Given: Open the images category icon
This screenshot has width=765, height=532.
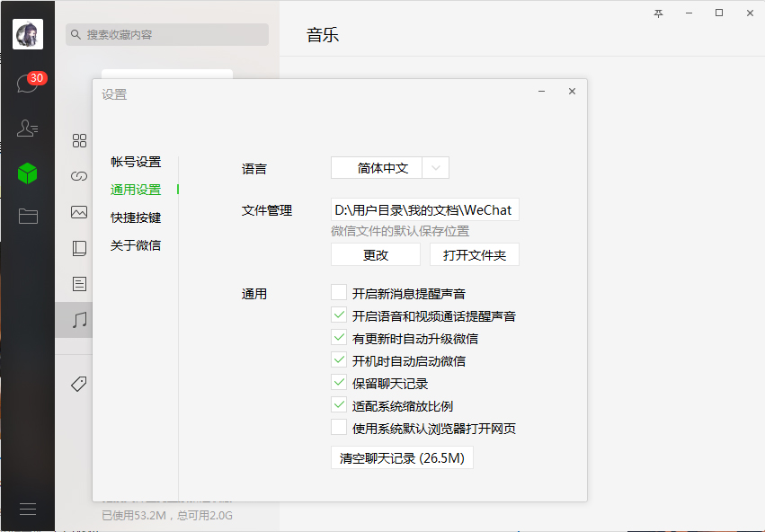Looking at the screenshot, I should [x=79, y=212].
